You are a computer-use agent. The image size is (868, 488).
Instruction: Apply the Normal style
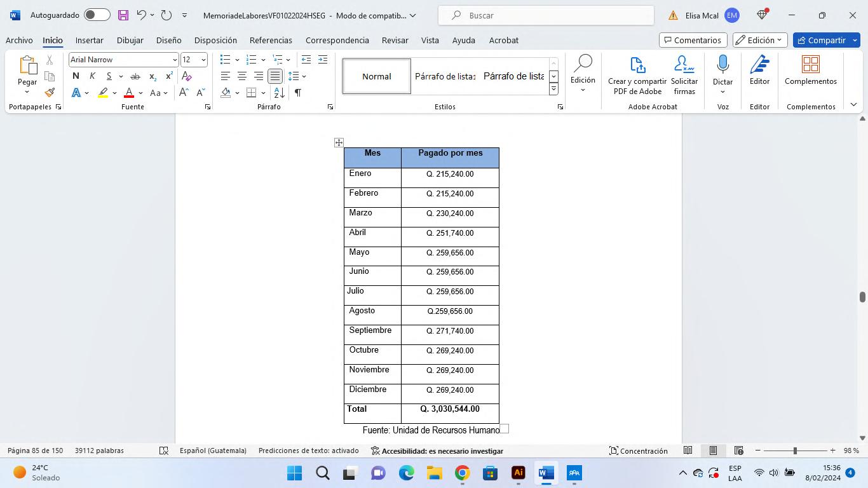[377, 76]
